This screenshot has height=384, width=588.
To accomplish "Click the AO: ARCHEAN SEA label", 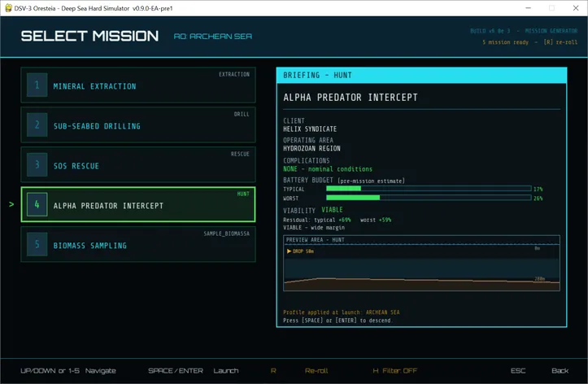I will [212, 37].
